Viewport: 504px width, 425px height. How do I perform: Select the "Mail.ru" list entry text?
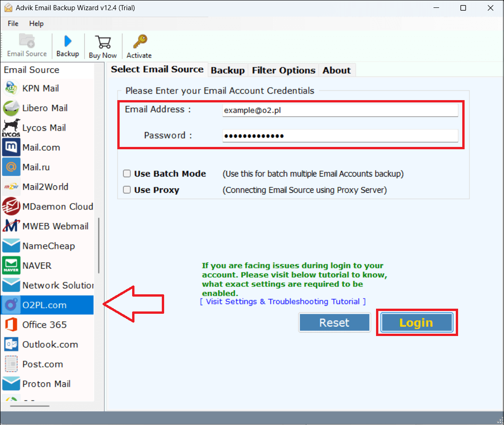(x=36, y=167)
